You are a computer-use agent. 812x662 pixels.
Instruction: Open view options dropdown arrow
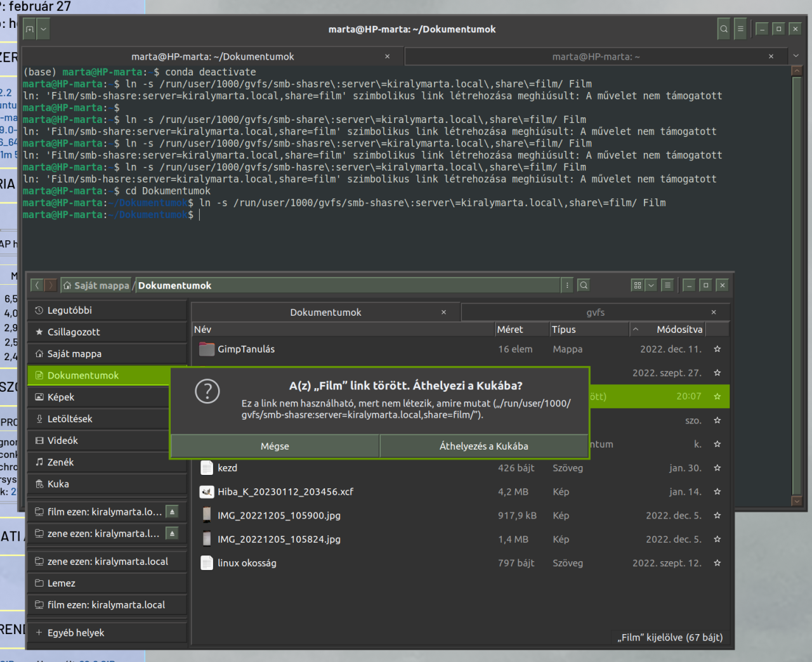pyautogui.click(x=651, y=285)
